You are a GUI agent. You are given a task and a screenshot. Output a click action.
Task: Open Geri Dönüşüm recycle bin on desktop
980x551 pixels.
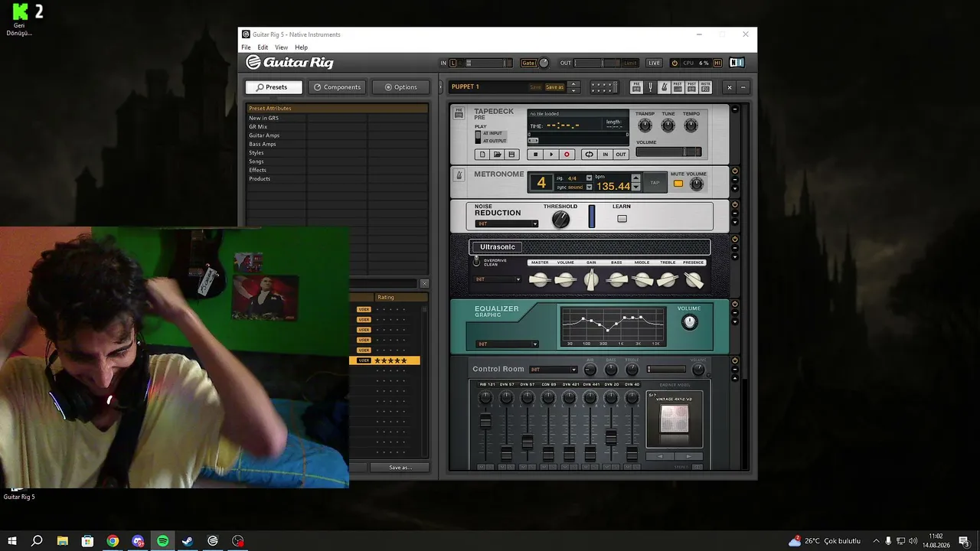point(20,20)
